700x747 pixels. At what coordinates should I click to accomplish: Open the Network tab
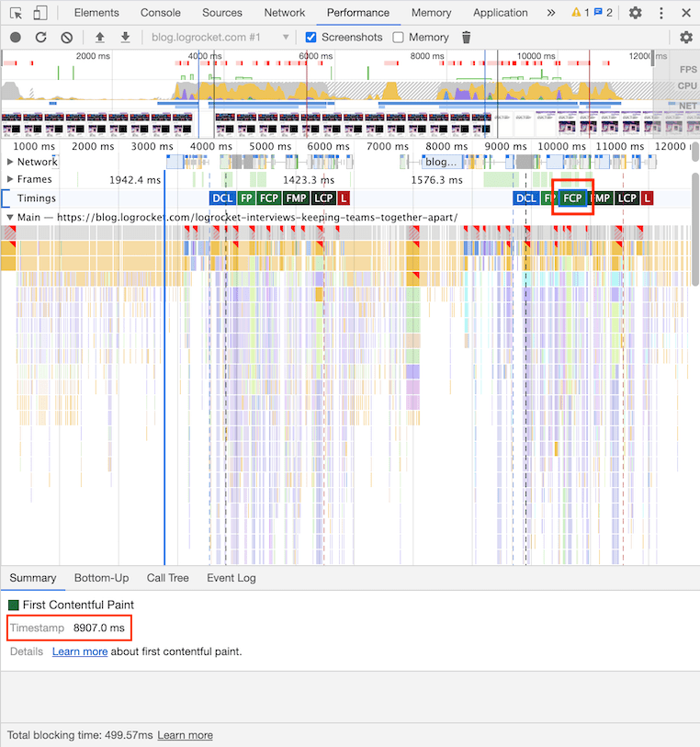(x=285, y=13)
